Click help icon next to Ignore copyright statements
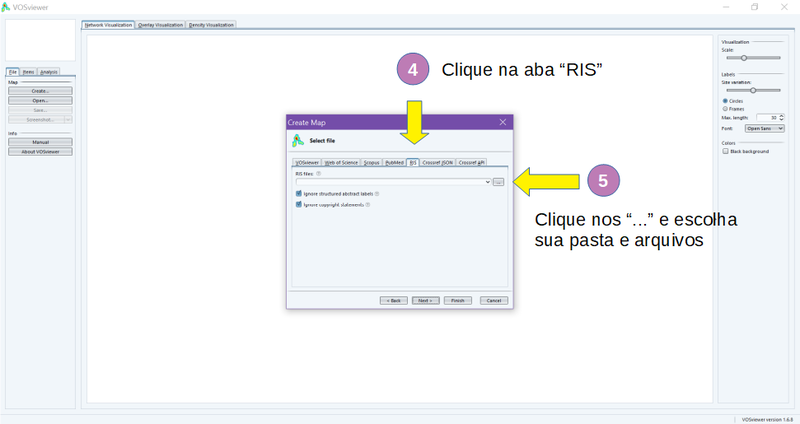This screenshot has height=424, width=800. [x=368, y=205]
